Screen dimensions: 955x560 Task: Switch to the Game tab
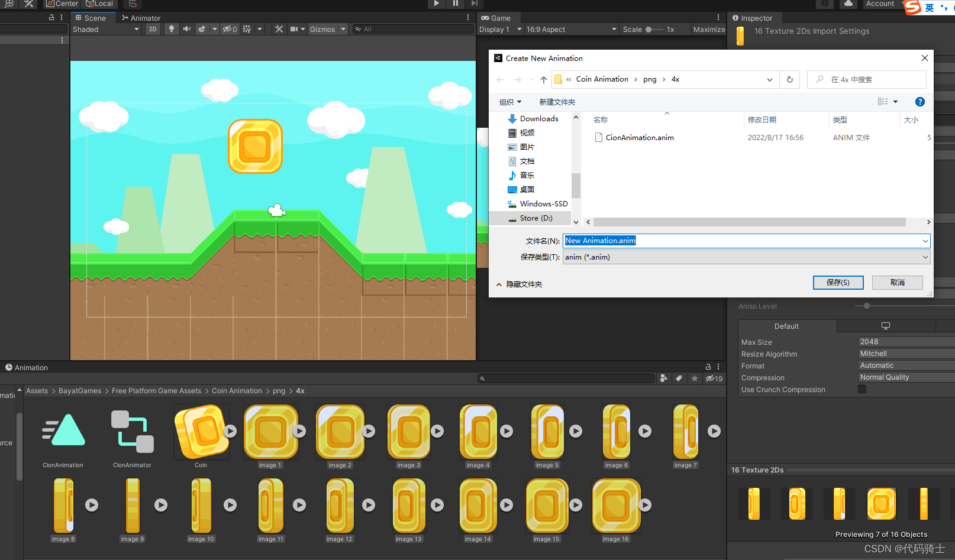pyautogui.click(x=499, y=18)
